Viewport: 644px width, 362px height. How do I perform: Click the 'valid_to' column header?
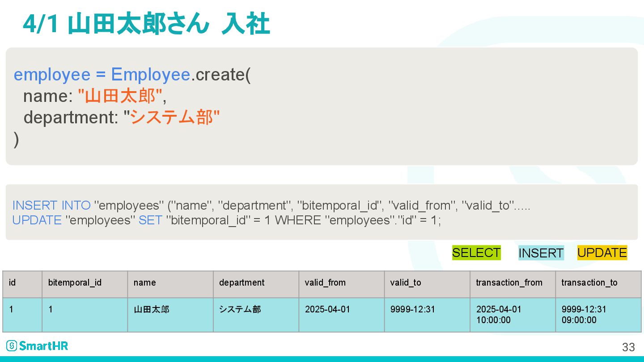click(x=427, y=284)
